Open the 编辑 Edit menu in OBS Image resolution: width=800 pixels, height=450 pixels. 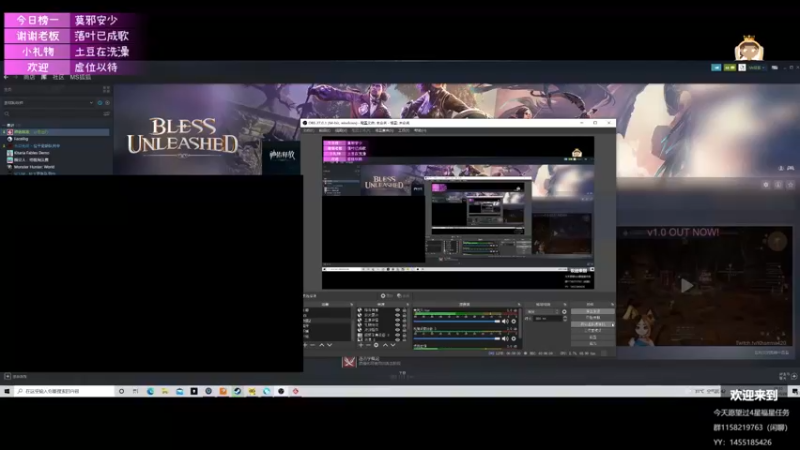click(324, 131)
